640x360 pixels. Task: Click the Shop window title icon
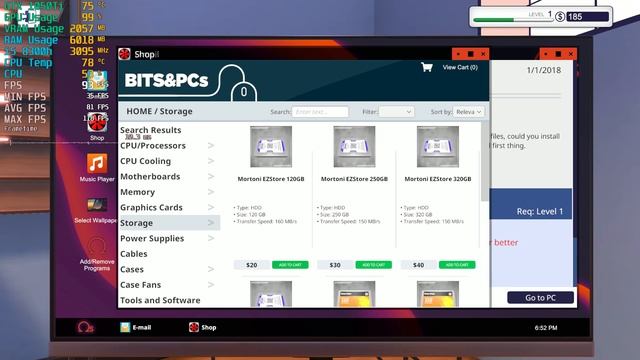pyautogui.click(x=124, y=54)
